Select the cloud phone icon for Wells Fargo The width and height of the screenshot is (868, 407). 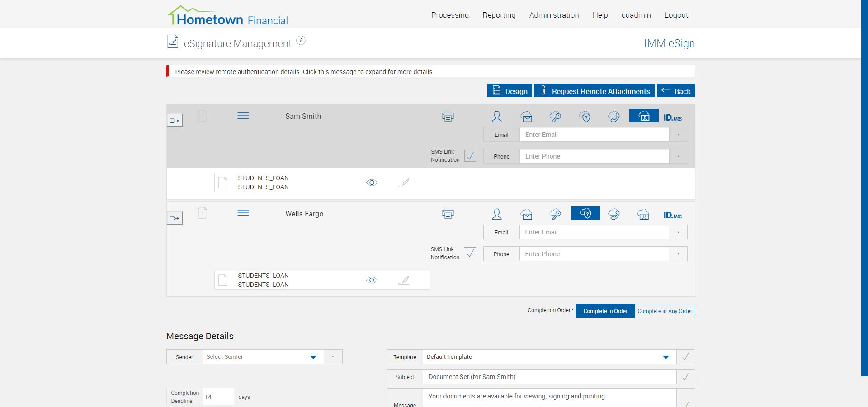[614, 214]
